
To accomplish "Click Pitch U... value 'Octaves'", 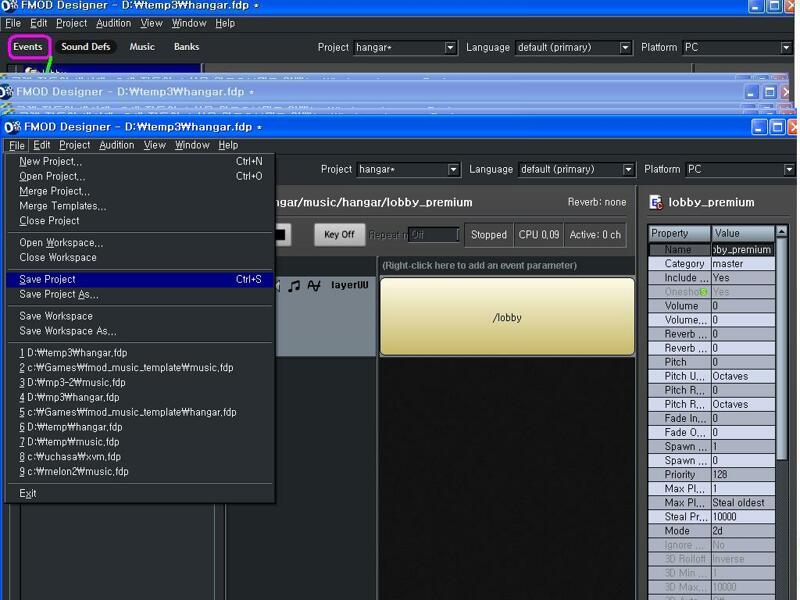I will point(743,376).
